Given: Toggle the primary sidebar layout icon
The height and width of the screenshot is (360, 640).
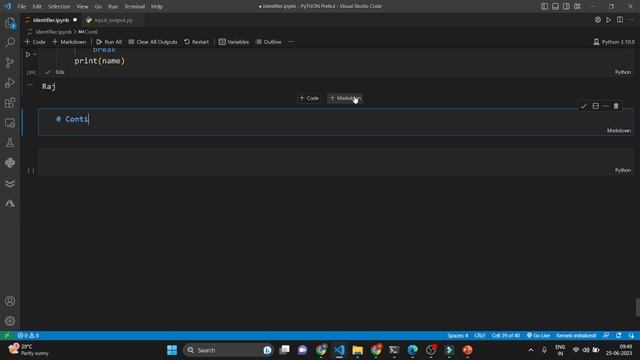Looking at the screenshot, I should [x=544, y=6].
